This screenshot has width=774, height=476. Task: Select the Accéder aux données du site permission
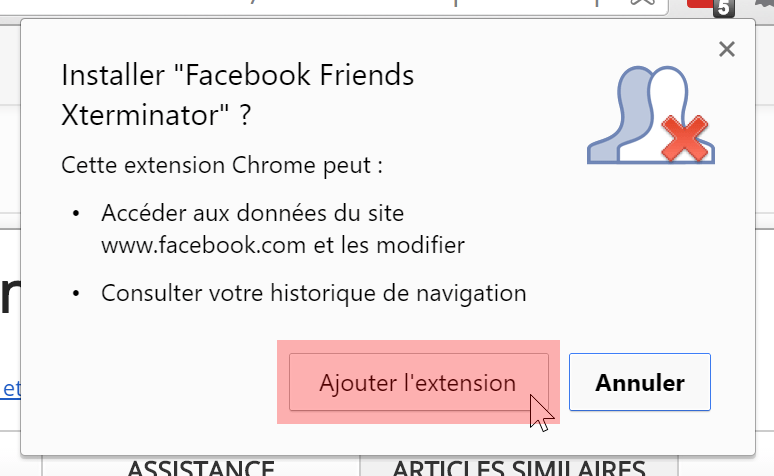[x=253, y=213]
